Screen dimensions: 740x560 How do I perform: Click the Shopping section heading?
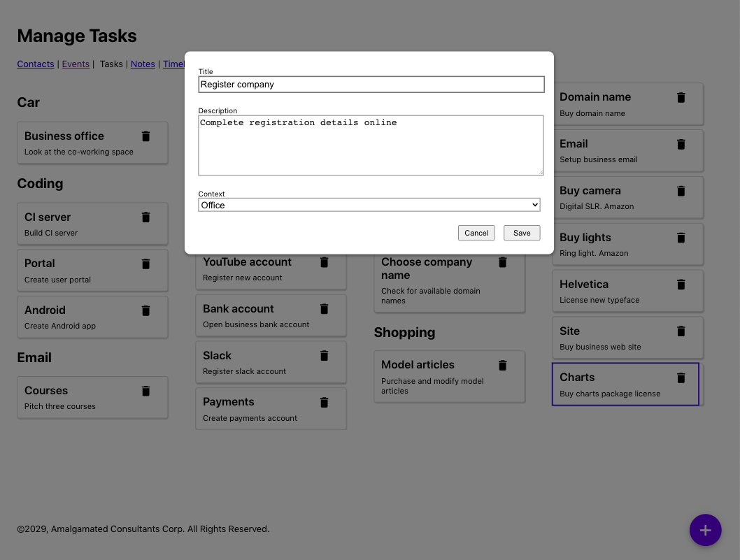pyautogui.click(x=404, y=333)
